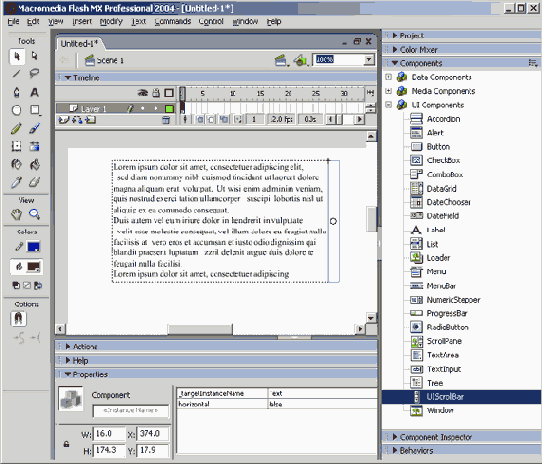Image resolution: width=542 pixels, height=464 pixels.
Task: Select the Hand tool
Action: coord(16,214)
